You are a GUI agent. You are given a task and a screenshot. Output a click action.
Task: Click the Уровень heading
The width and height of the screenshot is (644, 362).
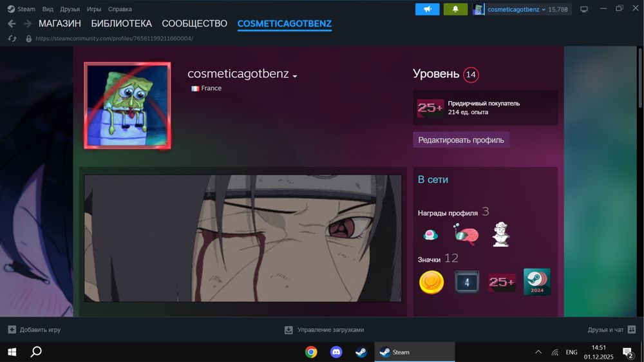pos(436,74)
